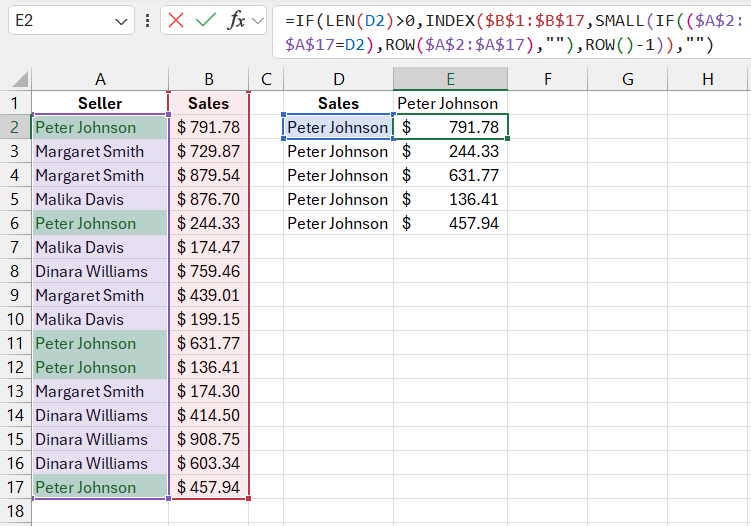Click cell E1 containing Peter Johnson
The width and height of the screenshot is (751, 526).
(x=451, y=103)
